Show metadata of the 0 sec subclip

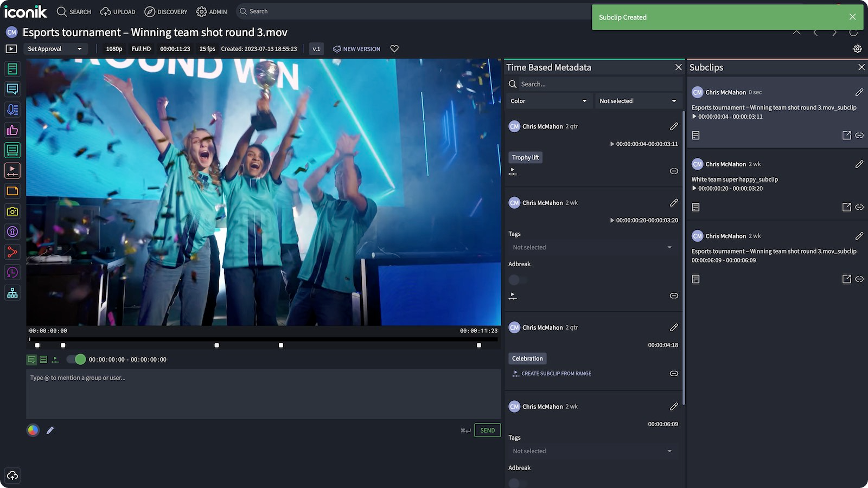(696, 135)
